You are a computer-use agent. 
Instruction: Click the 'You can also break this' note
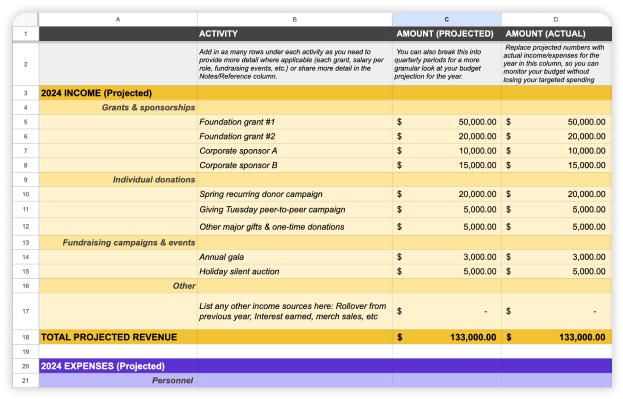(x=447, y=64)
